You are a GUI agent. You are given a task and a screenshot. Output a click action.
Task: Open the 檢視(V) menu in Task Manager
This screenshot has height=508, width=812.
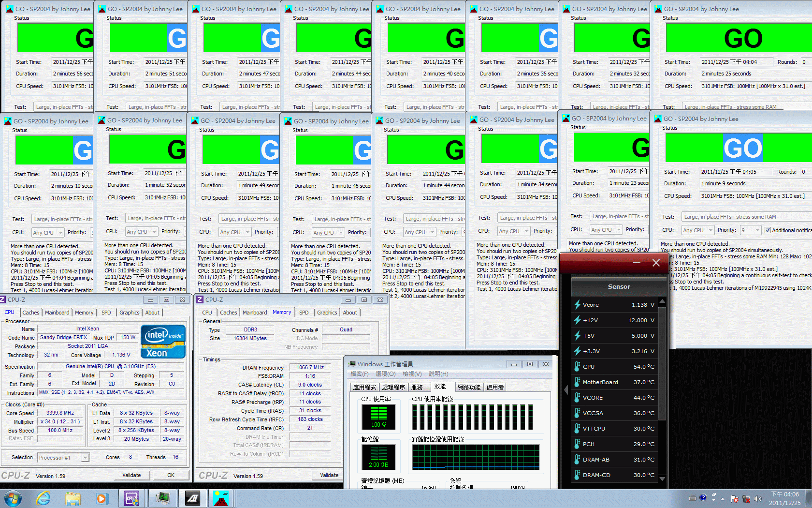pos(412,374)
